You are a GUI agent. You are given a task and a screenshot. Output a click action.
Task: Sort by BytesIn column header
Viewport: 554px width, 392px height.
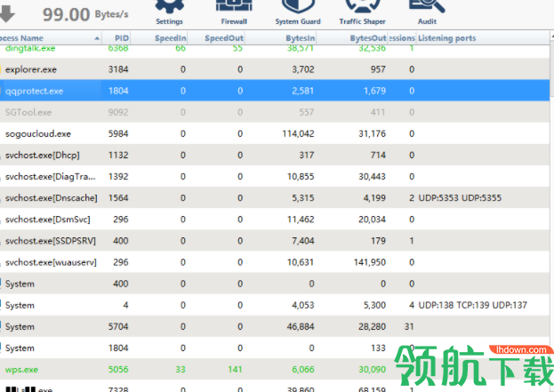[280, 38]
